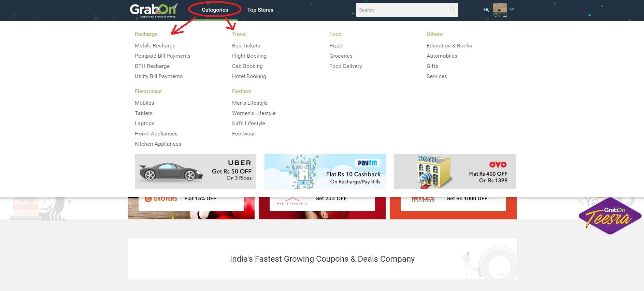Expand the profile dropdown chevron
Image resolution: width=644 pixels, height=291 pixels.
tap(512, 9)
